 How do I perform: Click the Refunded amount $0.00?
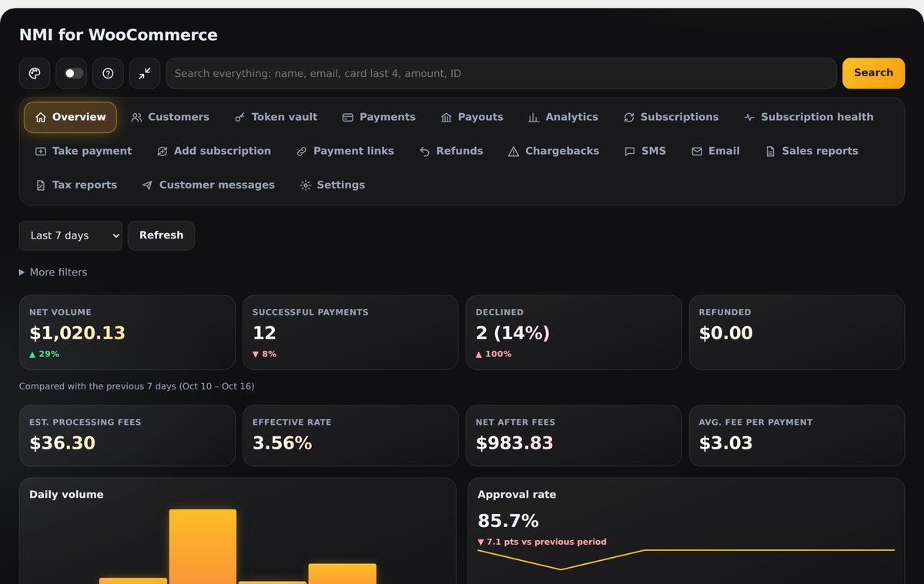coord(726,333)
